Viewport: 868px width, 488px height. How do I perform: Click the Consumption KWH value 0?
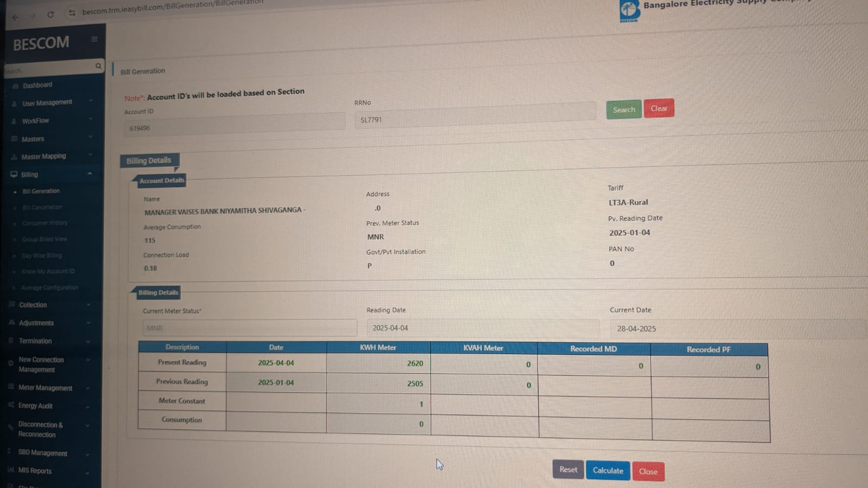[x=421, y=424]
